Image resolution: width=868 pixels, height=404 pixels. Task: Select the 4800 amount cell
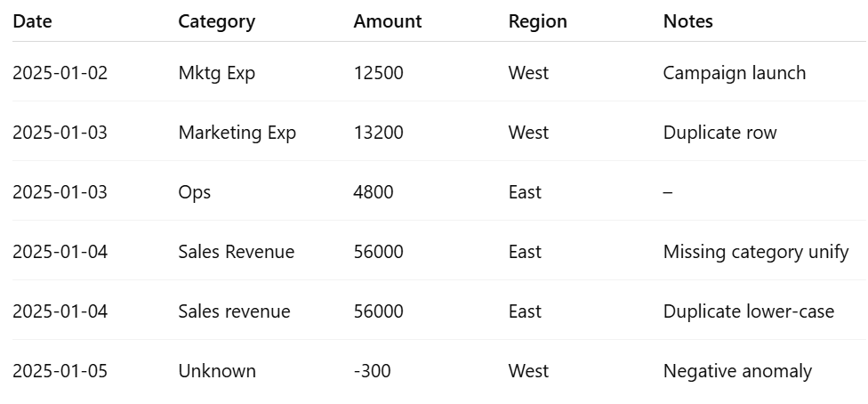coord(374,192)
